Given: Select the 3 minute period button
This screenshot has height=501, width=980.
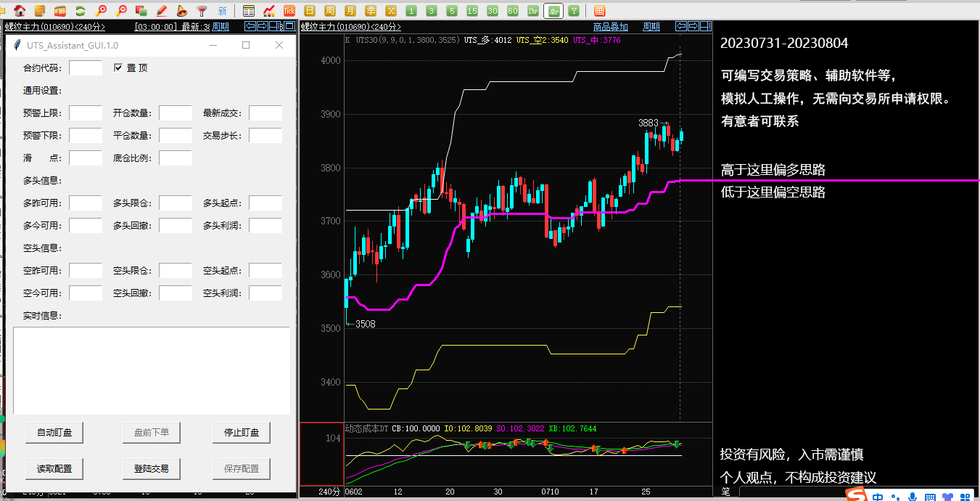Looking at the screenshot, I should pos(432,10).
